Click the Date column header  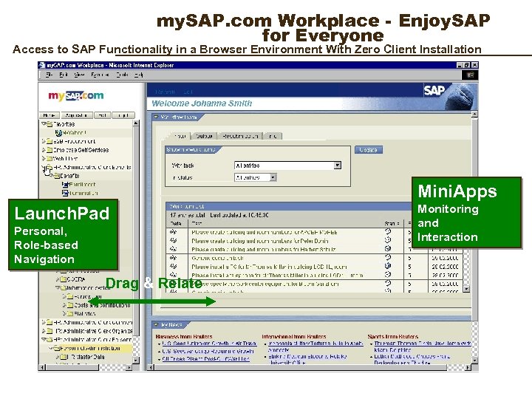coord(176,223)
